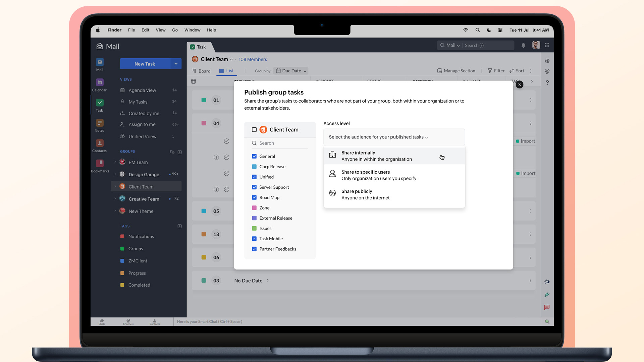Open settings gear in right rail
Image resolution: width=644 pixels, height=362 pixels.
pos(547,61)
